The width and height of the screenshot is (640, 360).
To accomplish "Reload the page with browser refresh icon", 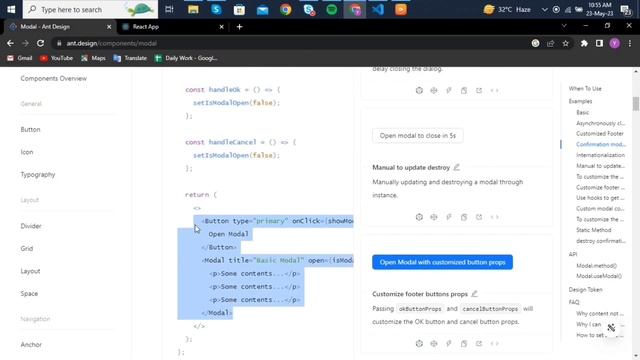I will (40, 43).
